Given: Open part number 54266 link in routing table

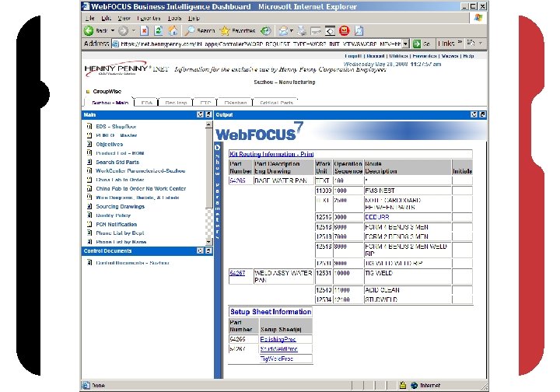Looking at the screenshot, I should [237, 180].
